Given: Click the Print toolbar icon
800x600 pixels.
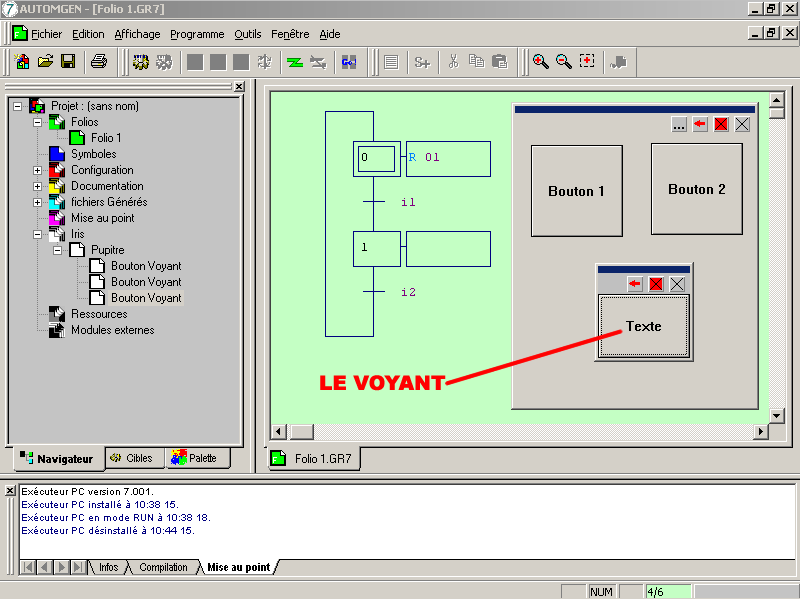Looking at the screenshot, I should pyautogui.click(x=99, y=62).
